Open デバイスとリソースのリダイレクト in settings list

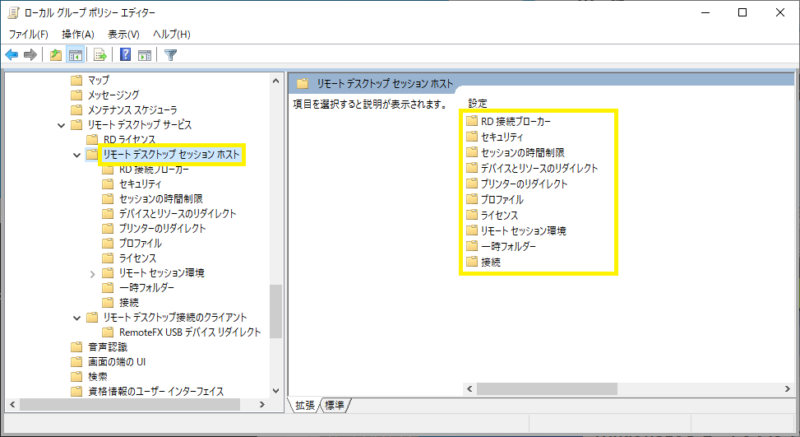coord(539,168)
